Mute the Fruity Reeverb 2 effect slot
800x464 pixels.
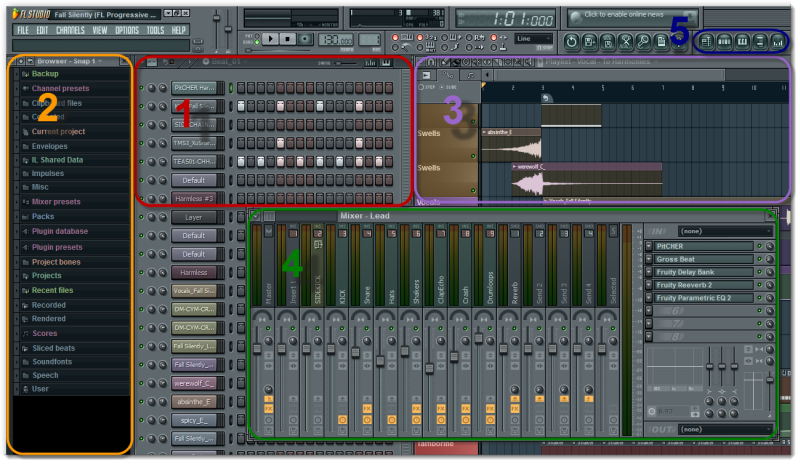click(759, 285)
